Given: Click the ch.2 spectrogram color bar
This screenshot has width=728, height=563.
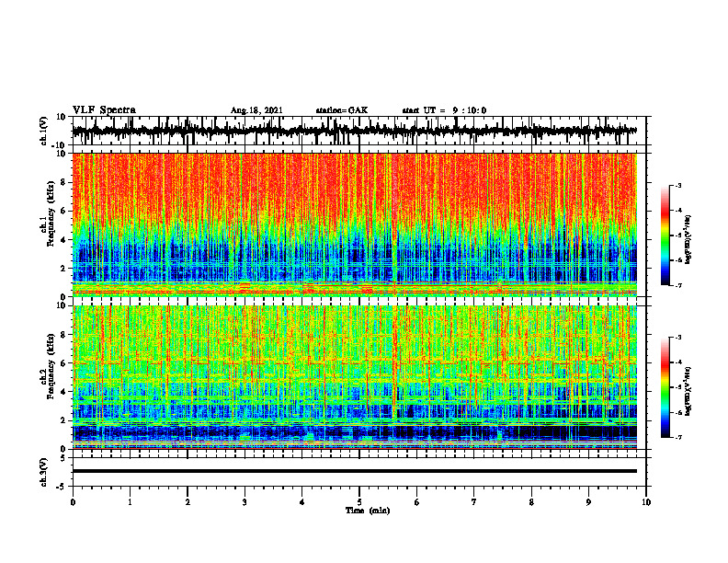Looking at the screenshot, I should [x=665, y=387].
